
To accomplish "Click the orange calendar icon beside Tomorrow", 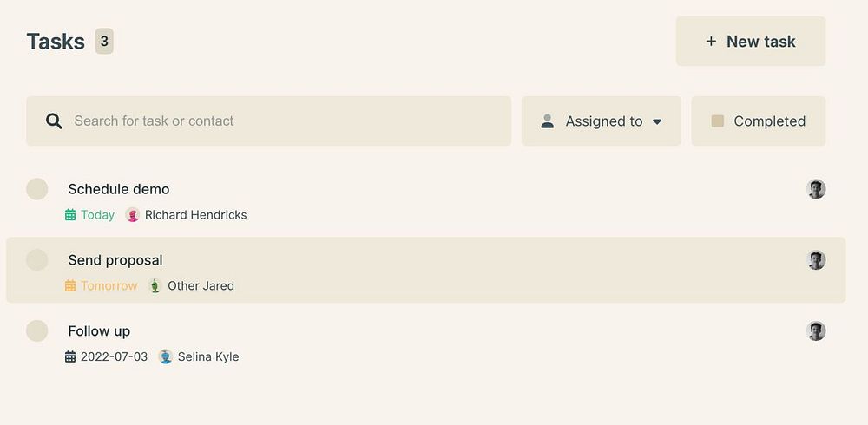I will pyautogui.click(x=70, y=285).
